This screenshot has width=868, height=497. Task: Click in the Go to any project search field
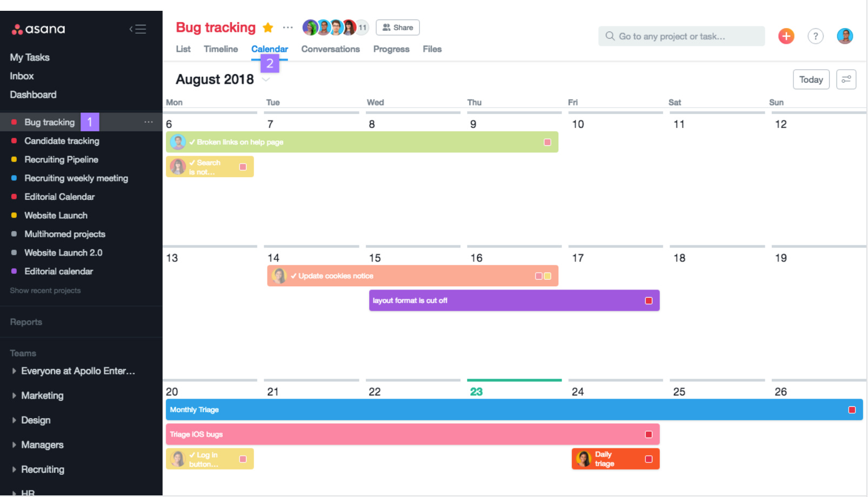point(682,36)
